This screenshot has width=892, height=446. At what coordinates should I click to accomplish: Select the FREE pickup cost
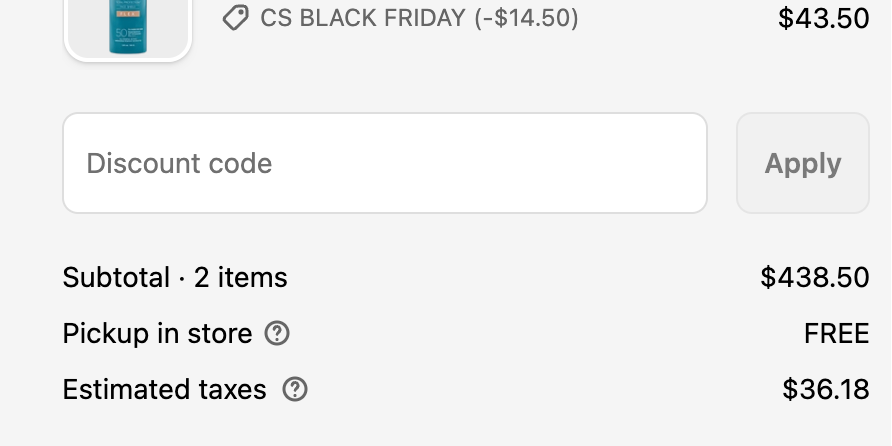pyautogui.click(x=836, y=333)
